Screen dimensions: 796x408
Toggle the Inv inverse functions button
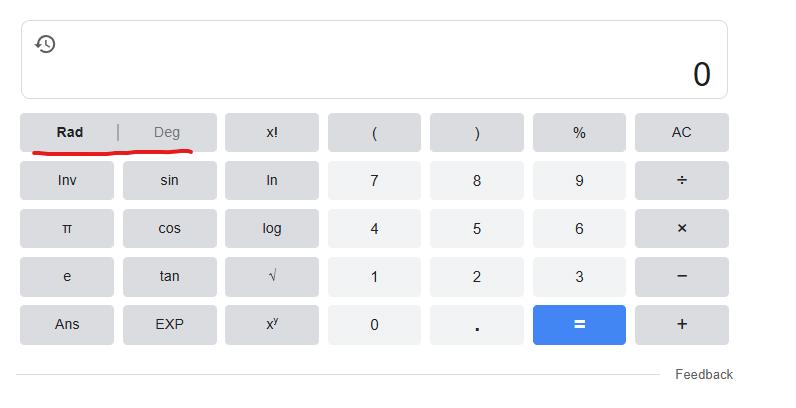tap(67, 181)
